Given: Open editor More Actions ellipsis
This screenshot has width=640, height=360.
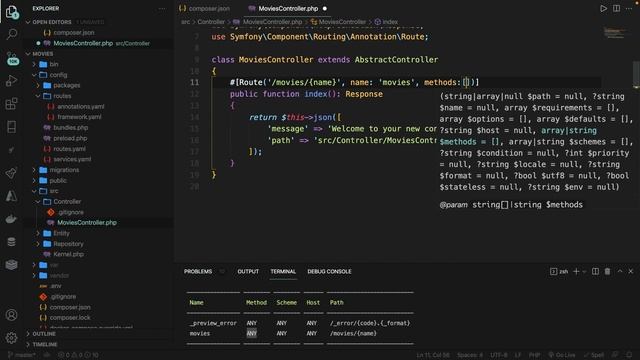Looking at the screenshot, I should point(629,8).
